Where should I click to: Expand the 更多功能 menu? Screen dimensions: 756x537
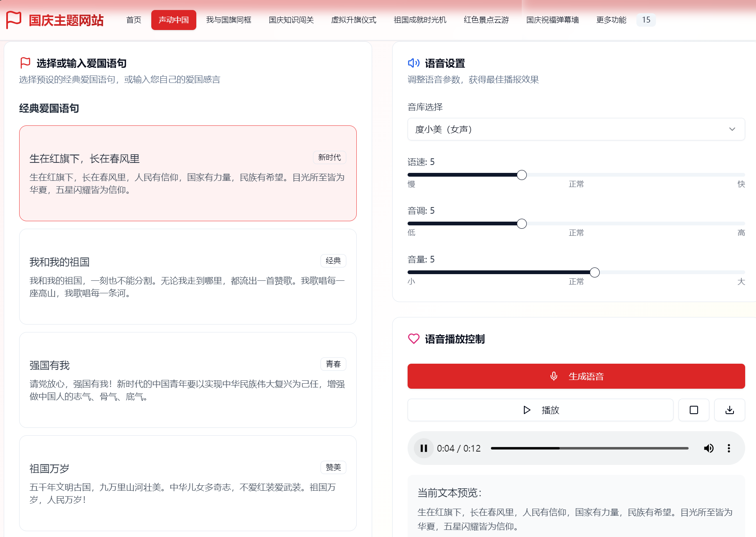click(611, 20)
